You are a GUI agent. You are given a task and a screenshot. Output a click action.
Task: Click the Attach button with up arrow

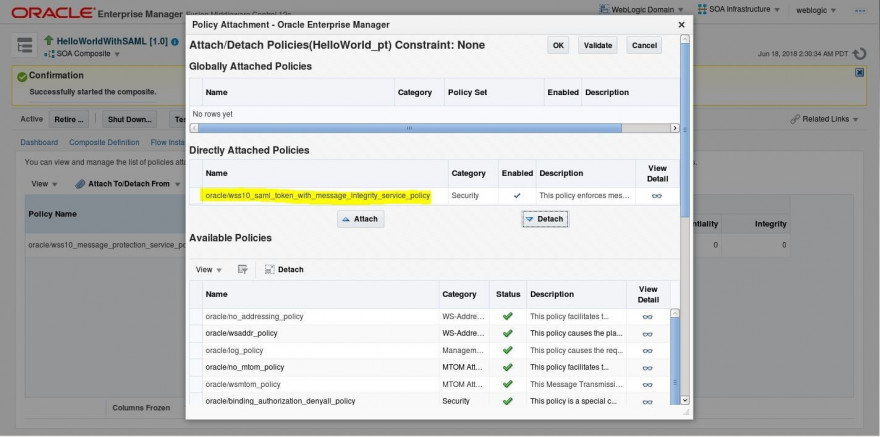pos(360,219)
